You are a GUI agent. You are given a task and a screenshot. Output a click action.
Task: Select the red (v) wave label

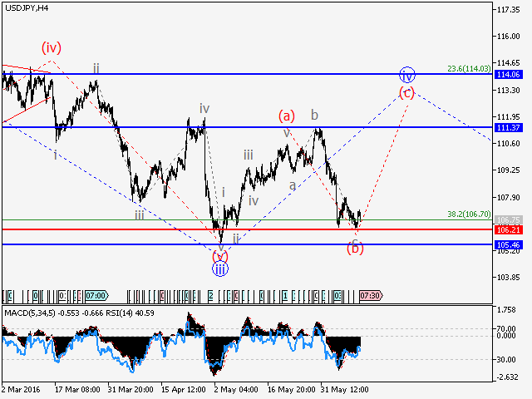220,256
